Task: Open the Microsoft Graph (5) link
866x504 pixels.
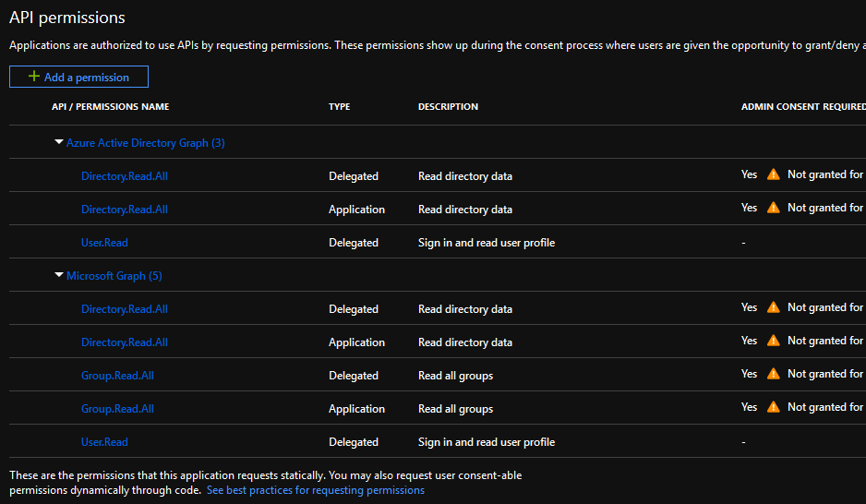Action: tap(114, 276)
